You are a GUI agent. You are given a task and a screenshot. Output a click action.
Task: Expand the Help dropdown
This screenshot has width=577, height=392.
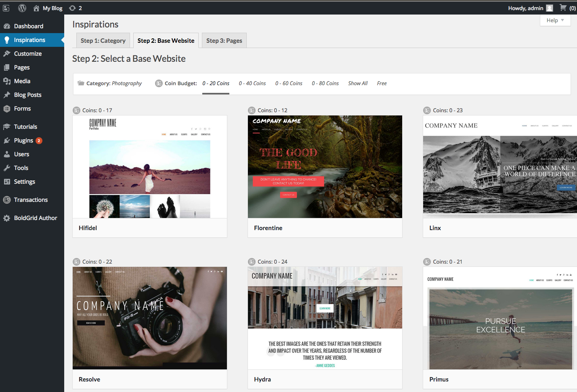coord(555,20)
